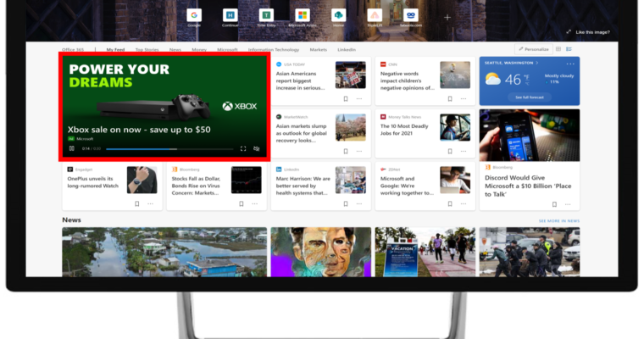Open the blue H quick link tile
The width and height of the screenshot is (644, 339).
click(x=230, y=15)
